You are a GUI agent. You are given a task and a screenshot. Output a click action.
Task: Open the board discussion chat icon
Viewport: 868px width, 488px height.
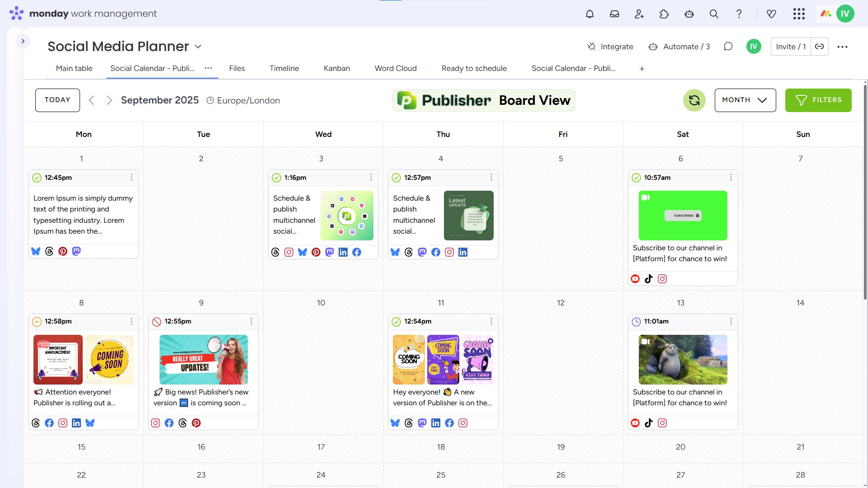(728, 47)
